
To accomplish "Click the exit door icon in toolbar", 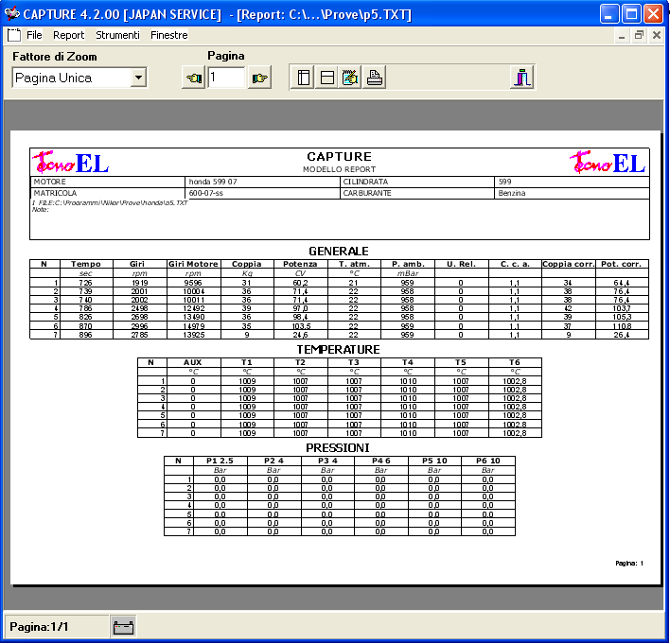I will [521, 78].
